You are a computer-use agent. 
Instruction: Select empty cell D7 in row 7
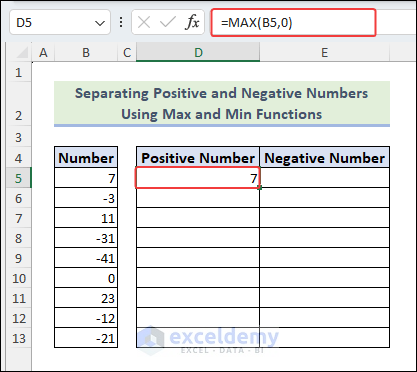[x=198, y=218]
